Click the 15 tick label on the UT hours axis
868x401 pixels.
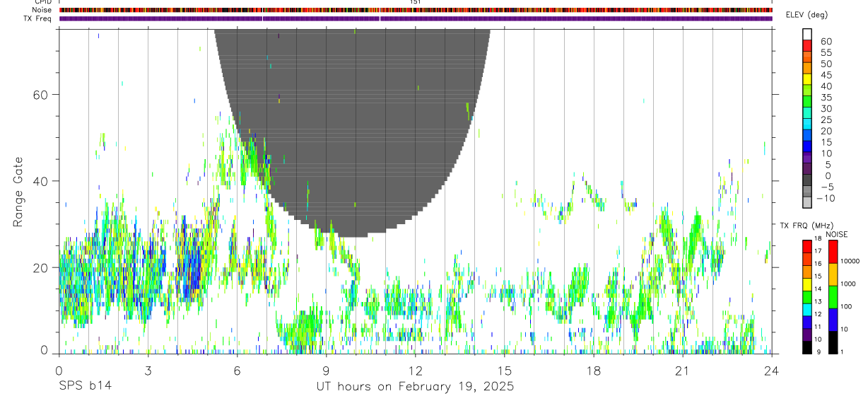click(504, 371)
